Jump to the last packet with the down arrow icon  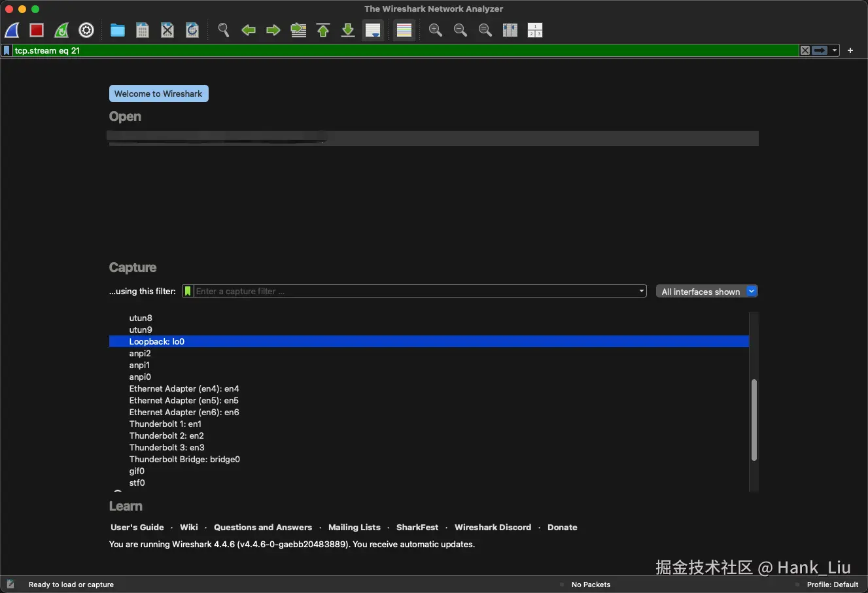click(348, 30)
